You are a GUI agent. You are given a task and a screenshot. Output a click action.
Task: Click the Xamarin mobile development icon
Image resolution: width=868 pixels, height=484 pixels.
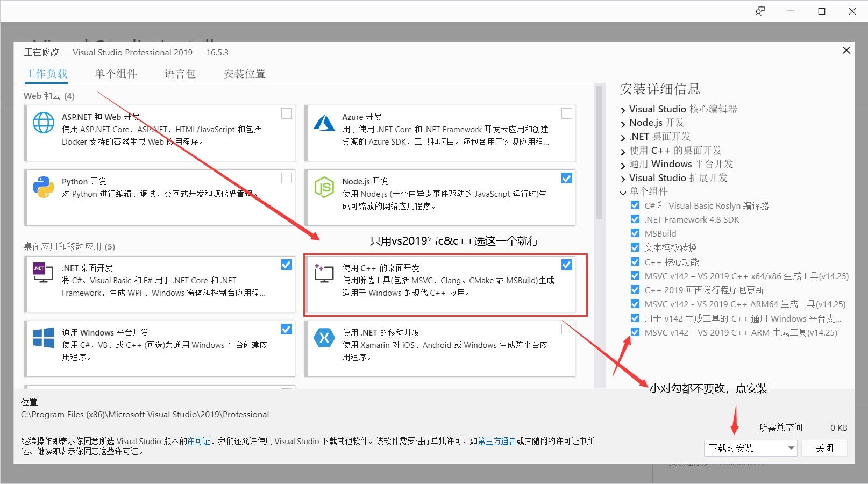coord(324,338)
